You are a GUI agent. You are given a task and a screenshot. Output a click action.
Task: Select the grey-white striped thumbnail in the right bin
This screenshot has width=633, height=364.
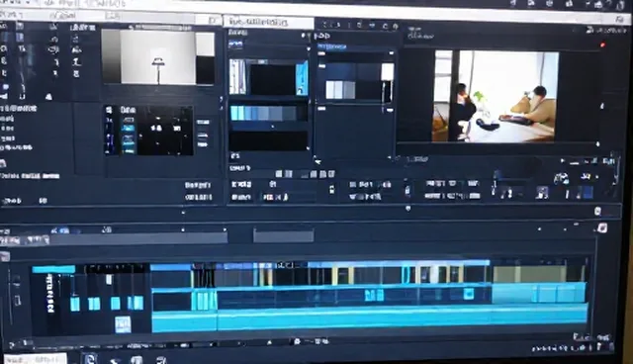[340, 90]
